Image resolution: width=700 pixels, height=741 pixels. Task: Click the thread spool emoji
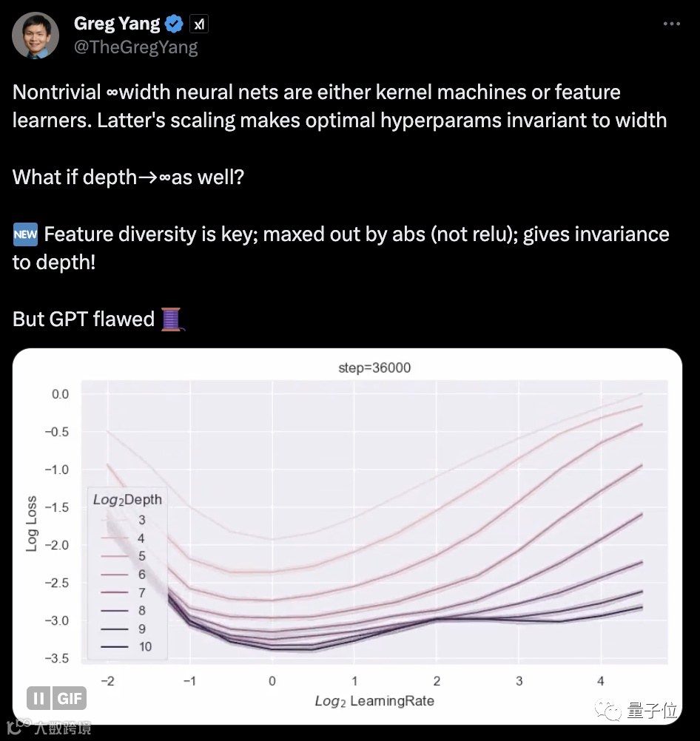coord(172,319)
